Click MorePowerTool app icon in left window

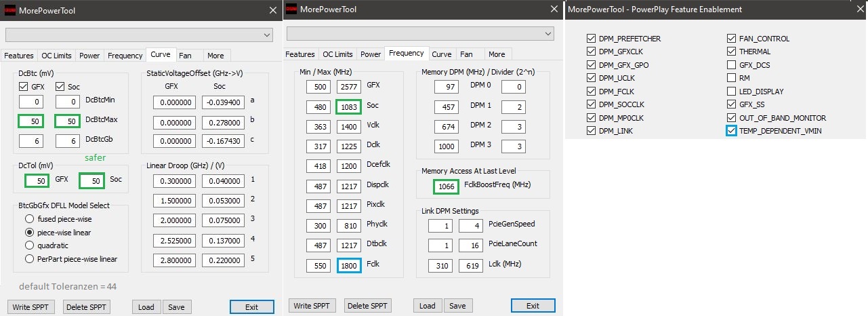[10, 9]
